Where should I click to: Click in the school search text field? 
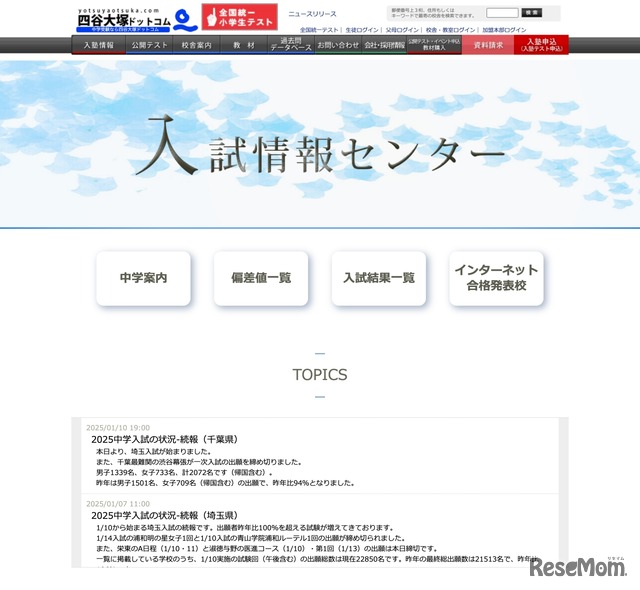pos(502,13)
